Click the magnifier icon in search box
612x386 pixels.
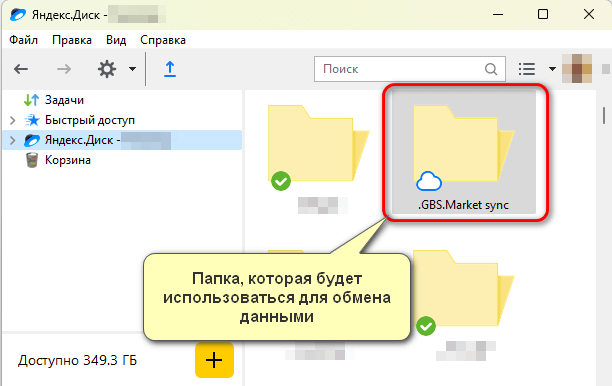click(491, 69)
